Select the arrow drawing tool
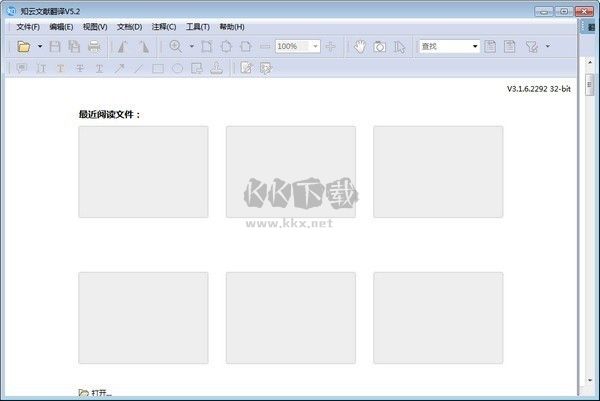Viewport: 600px width, 401px height. pyautogui.click(x=119, y=68)
